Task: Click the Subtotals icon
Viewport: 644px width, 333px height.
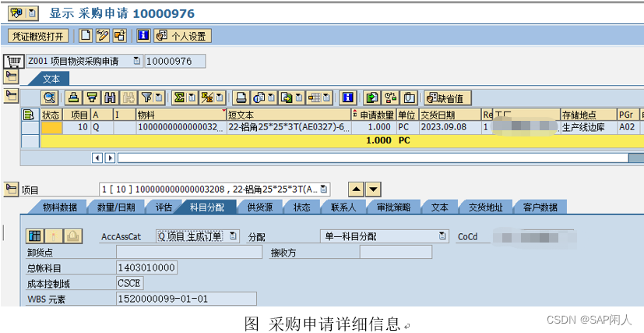Action: coord(207,97)
